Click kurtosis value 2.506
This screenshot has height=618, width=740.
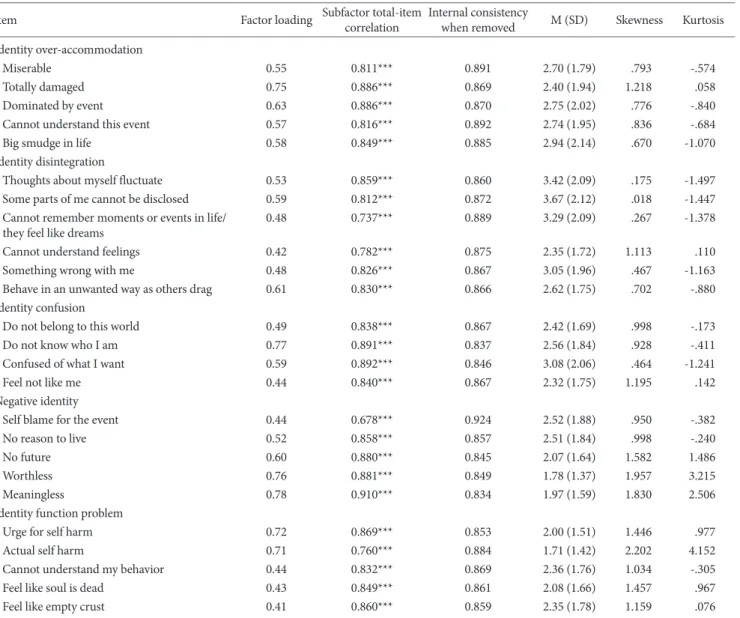tap(702, 495)
